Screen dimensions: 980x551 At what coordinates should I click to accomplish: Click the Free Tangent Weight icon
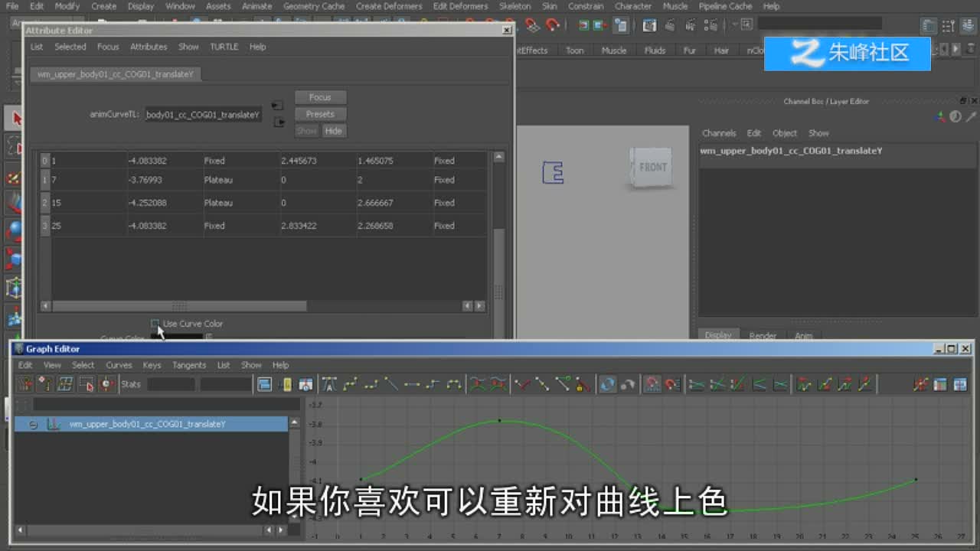coord(563,384)
